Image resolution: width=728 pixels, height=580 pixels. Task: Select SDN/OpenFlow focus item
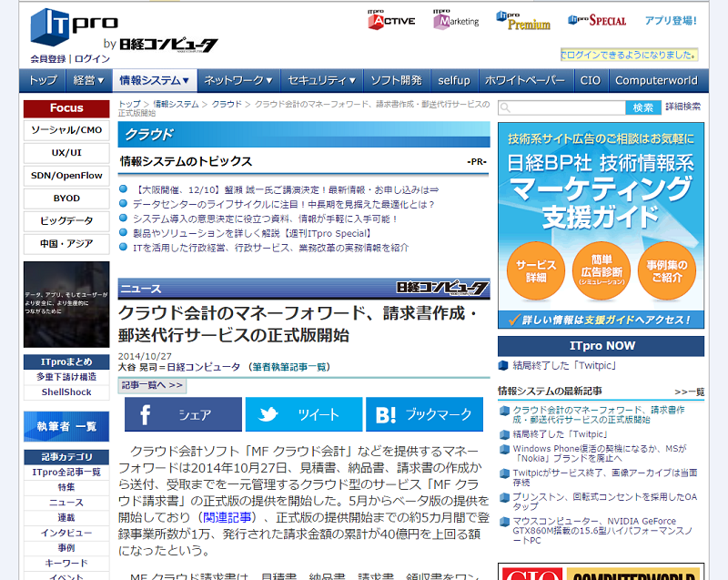66,176
